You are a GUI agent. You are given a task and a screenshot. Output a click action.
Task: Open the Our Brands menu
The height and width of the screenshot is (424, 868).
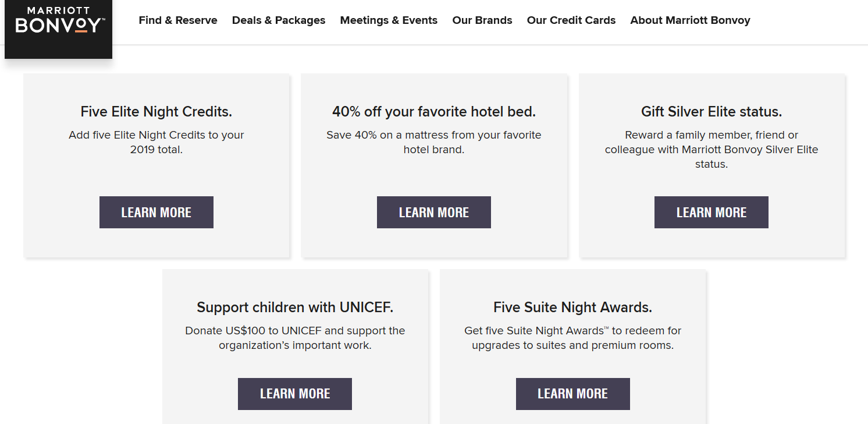(x=482, y=20)
